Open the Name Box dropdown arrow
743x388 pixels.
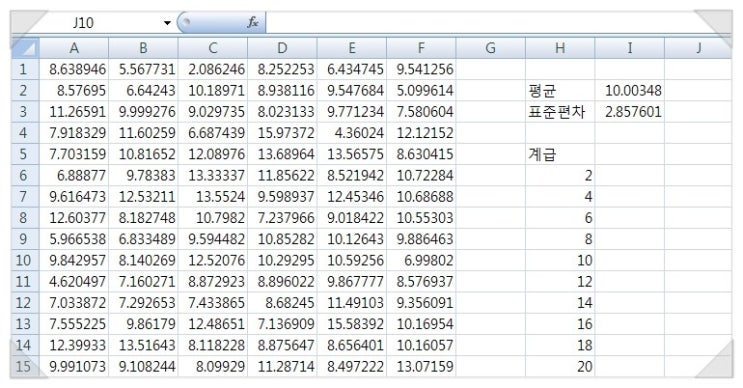click(x=167, y=23)
